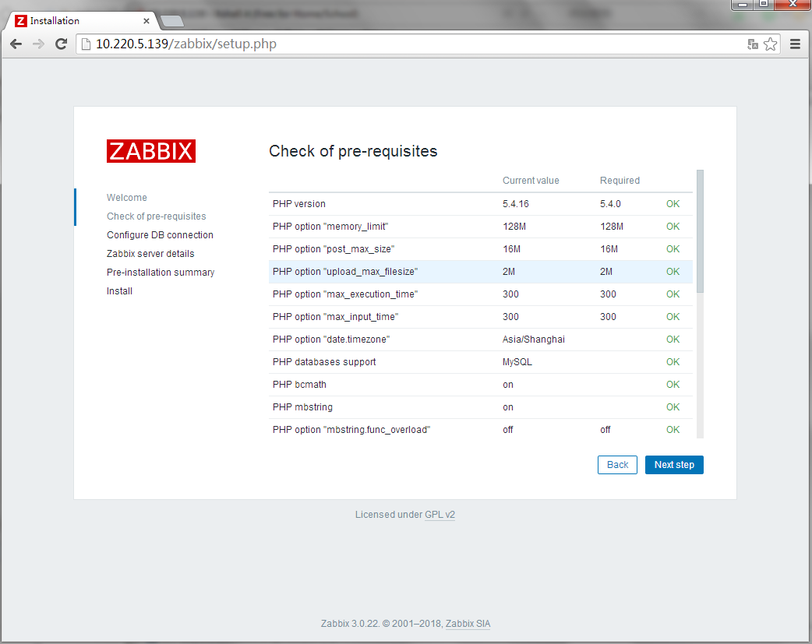Click the browser forward arrow
The width and height of the screenshot is (812, 644).
38,44
